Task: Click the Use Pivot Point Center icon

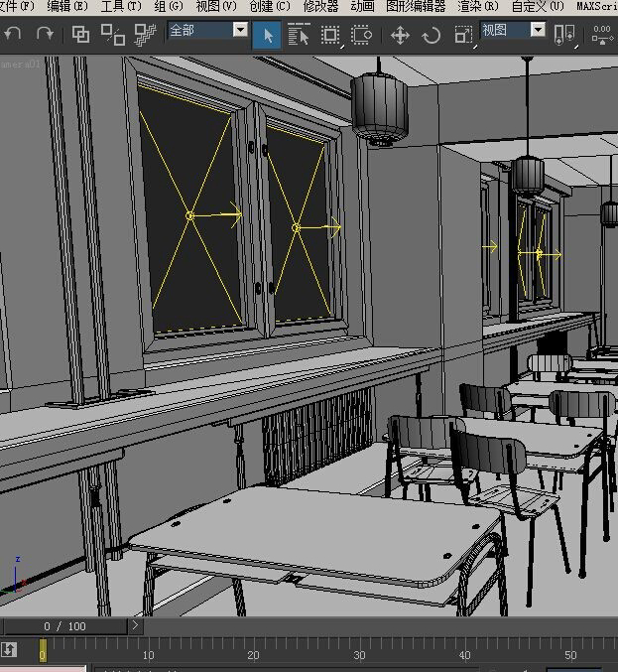Action: (x=564, y=35)
